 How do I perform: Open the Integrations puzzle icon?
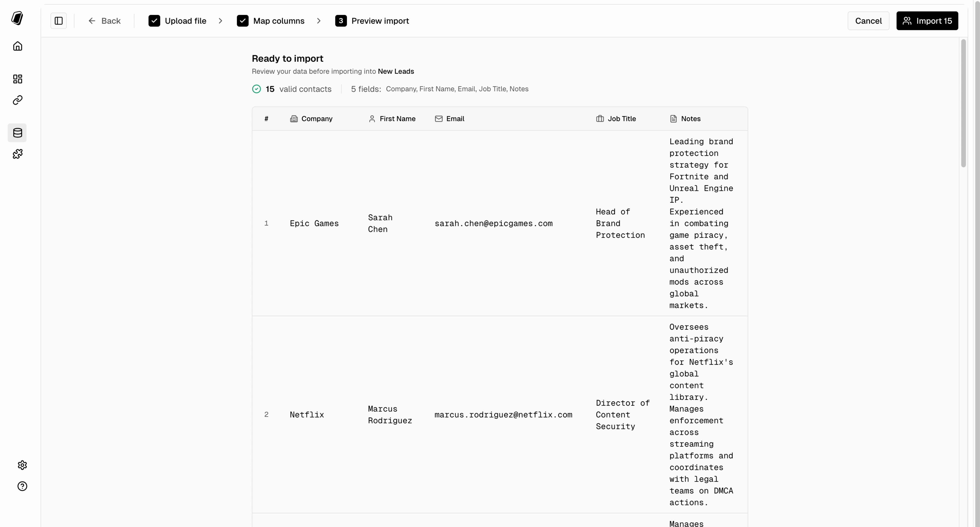click(18, 154)
